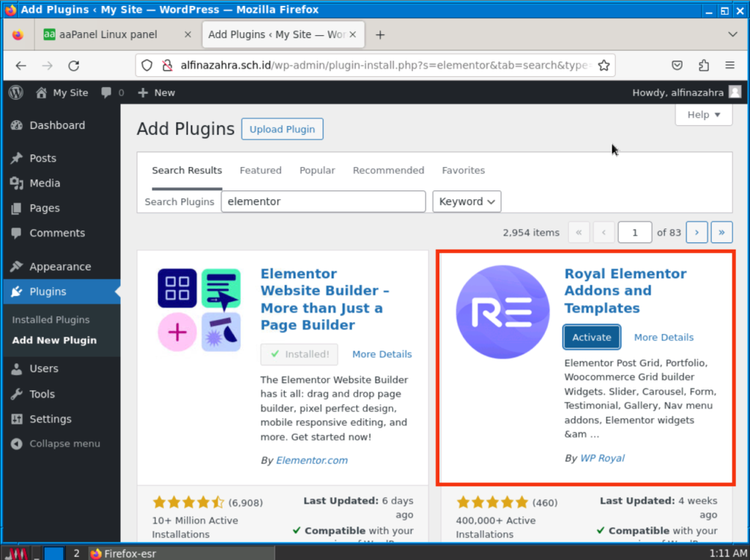Expand the Firefox list all tabs chevron
This screenshot has height=560, width=750.
point(732,34)
